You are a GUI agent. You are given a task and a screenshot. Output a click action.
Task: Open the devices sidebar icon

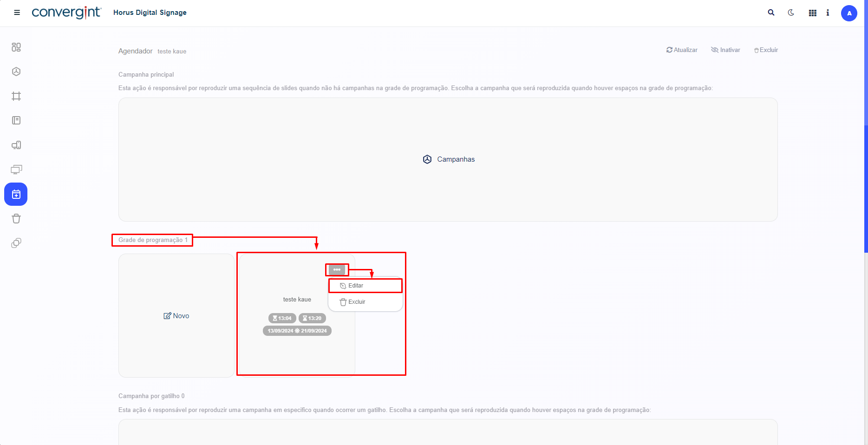pos(16,145)
